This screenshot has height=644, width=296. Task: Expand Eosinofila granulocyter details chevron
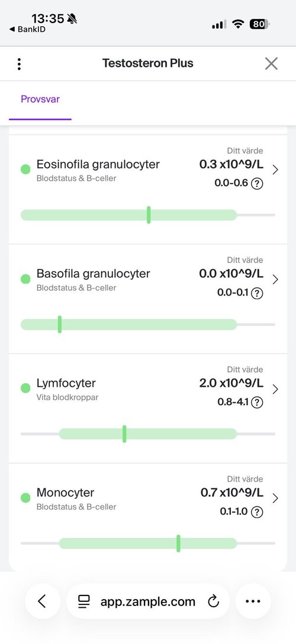tap(275, 169)
